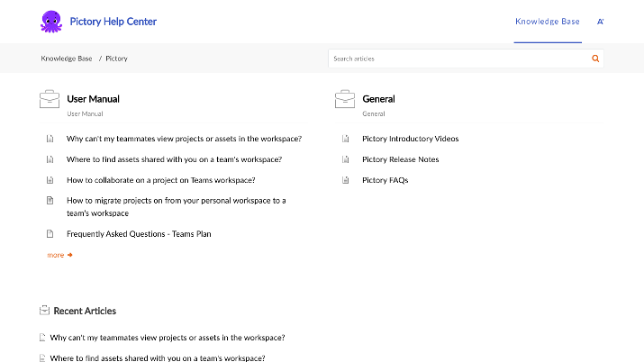Open Frequently Asked Questions - Teams Plan
644x362 pixels.
tap(139, 234)
